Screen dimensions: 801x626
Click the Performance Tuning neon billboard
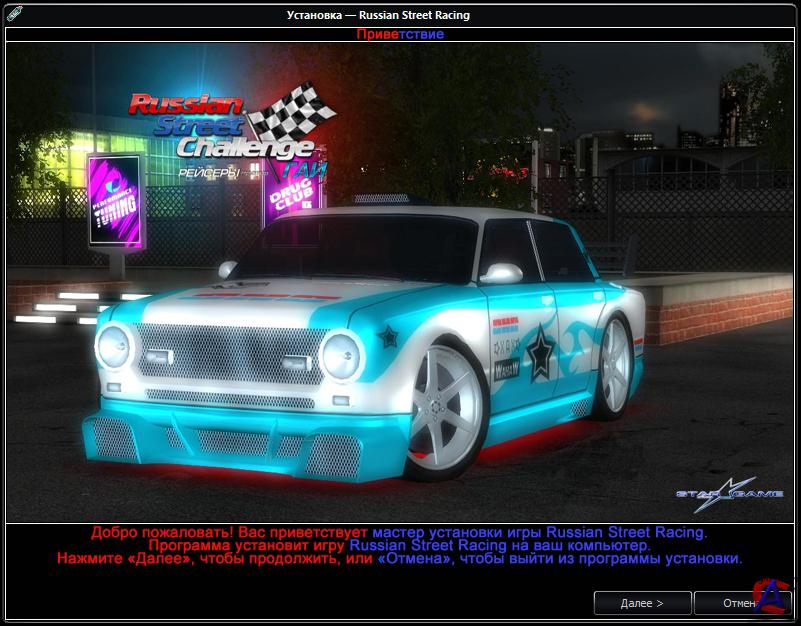111,198
